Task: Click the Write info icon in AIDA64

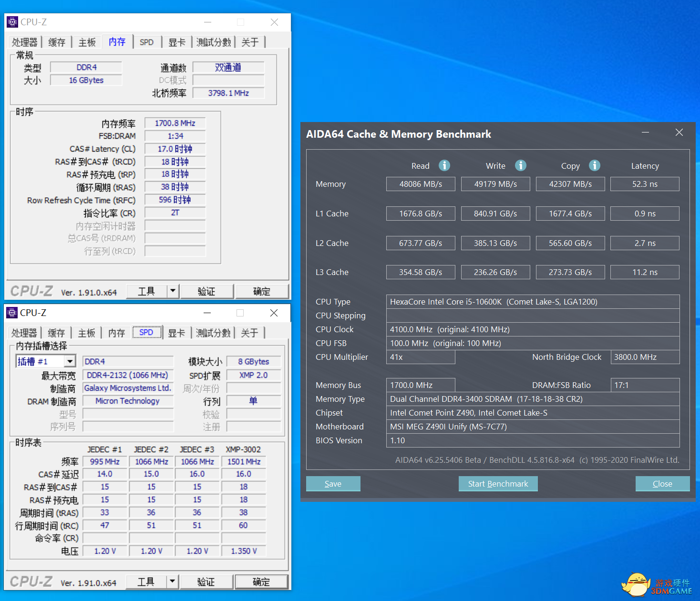Action: (520, 165)
